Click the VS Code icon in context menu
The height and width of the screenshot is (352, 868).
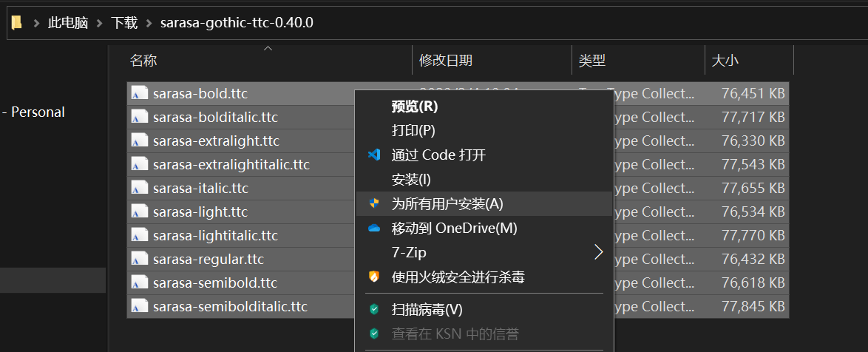click(374, 155)
